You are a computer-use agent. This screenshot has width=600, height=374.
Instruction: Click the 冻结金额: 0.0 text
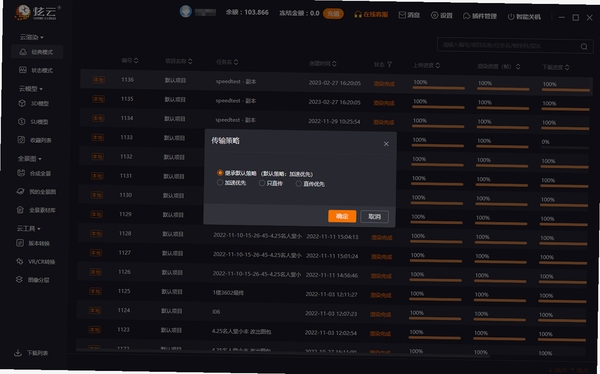point(299,13)
